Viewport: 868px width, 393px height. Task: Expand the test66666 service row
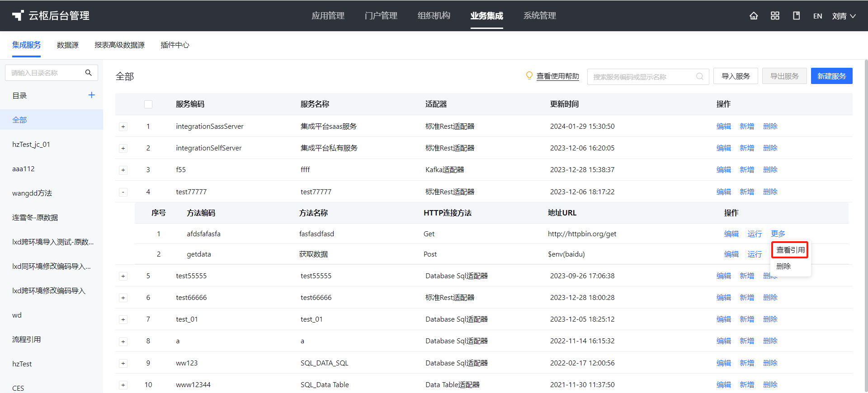point(123,298)
